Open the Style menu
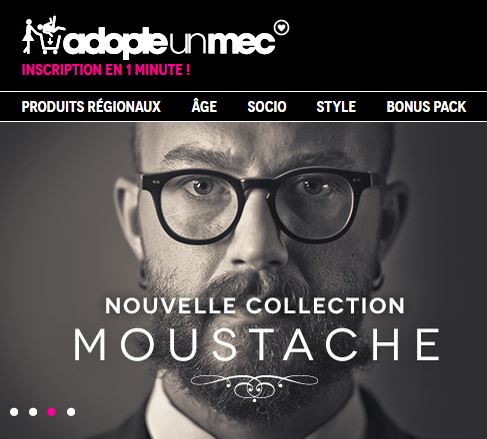 tap(336, 107)
